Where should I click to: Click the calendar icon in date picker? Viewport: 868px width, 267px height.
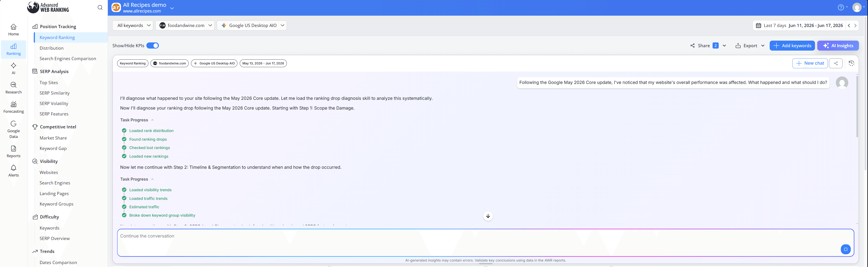(759, 25)
